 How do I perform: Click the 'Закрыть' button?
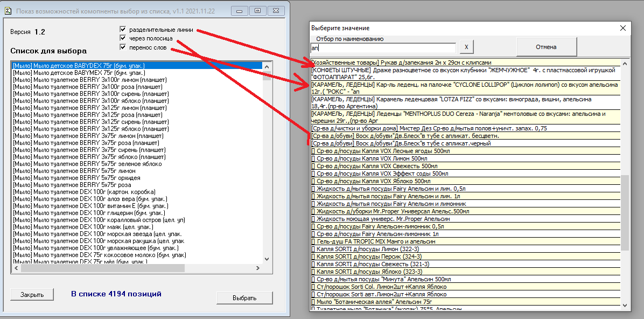(x=32, y=294)
